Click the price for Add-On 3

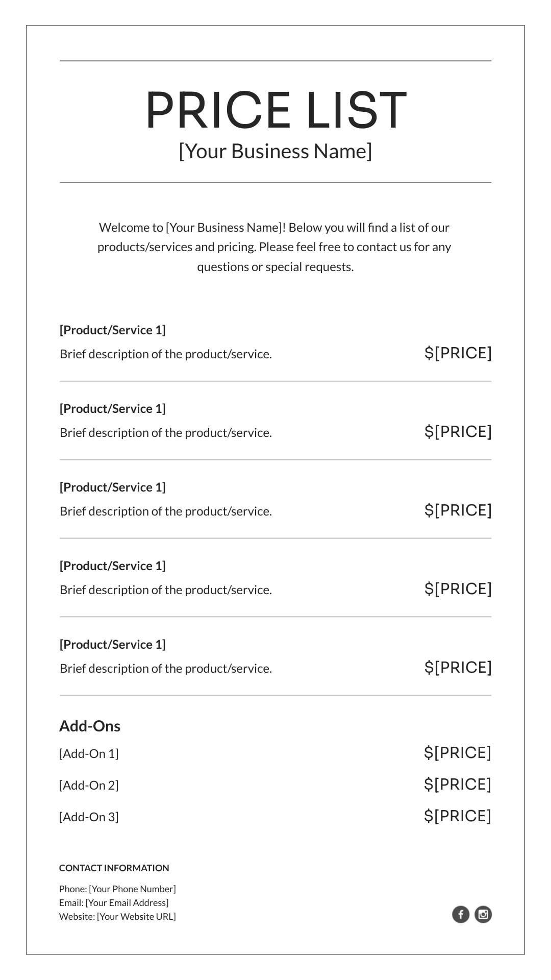[458, 816]
